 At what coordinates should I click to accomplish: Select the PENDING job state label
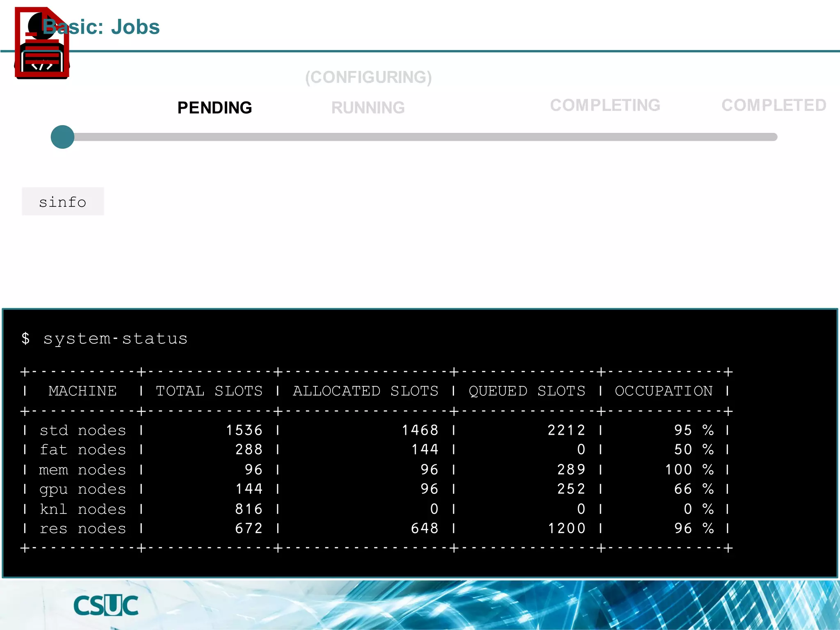tap(215, 108)
